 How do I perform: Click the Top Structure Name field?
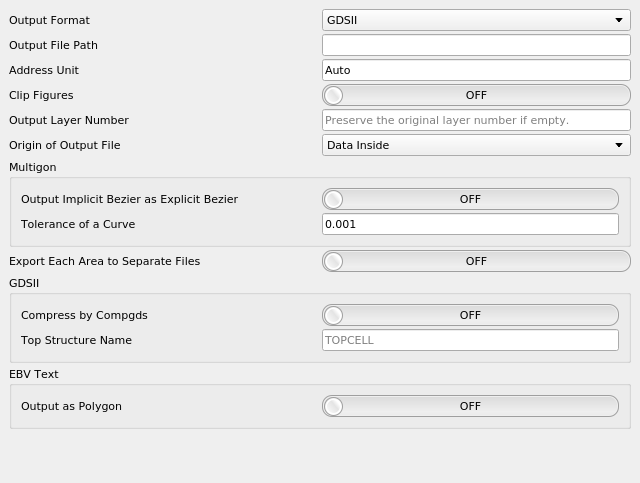click(x=470, y=340)
